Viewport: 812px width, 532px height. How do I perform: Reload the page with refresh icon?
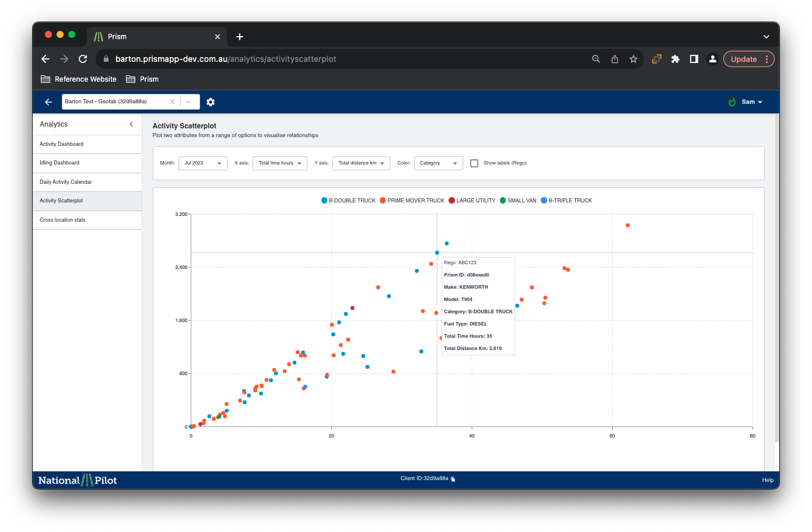83,59
